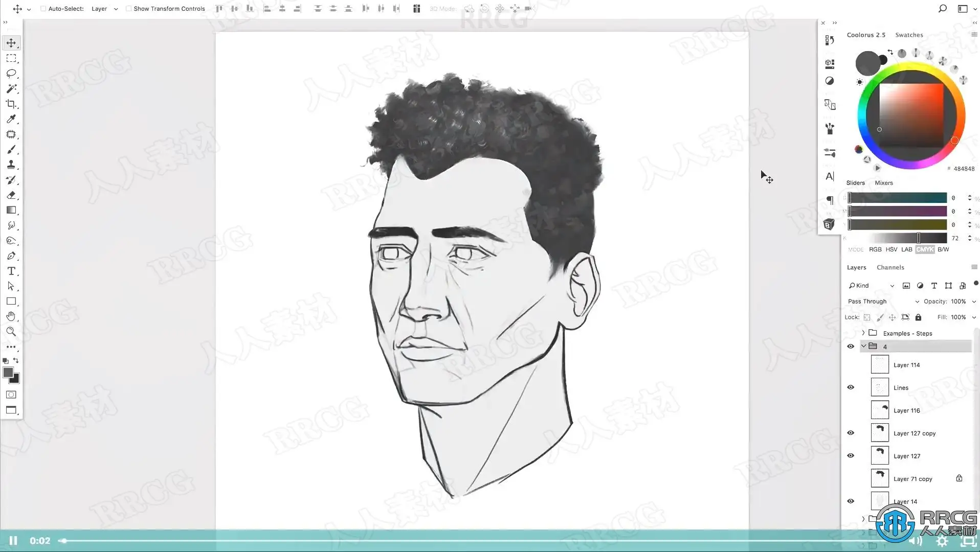Open the search icon in options bar
This screenshot has height=552, width=980.
click(942, 9)
